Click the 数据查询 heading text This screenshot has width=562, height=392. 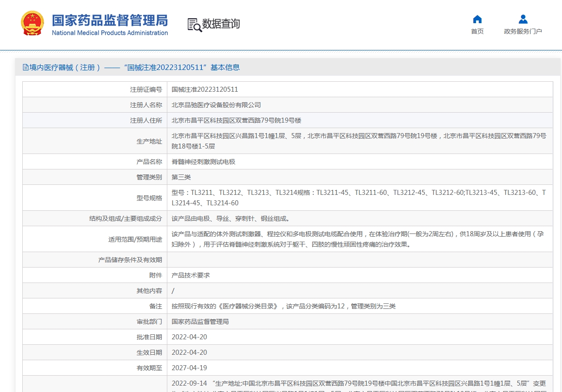(221, 24)
